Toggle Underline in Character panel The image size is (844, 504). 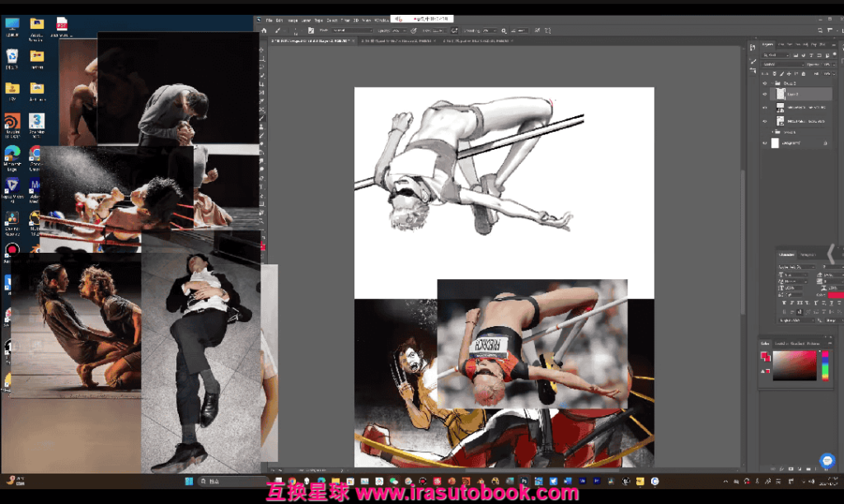(831, 303)
